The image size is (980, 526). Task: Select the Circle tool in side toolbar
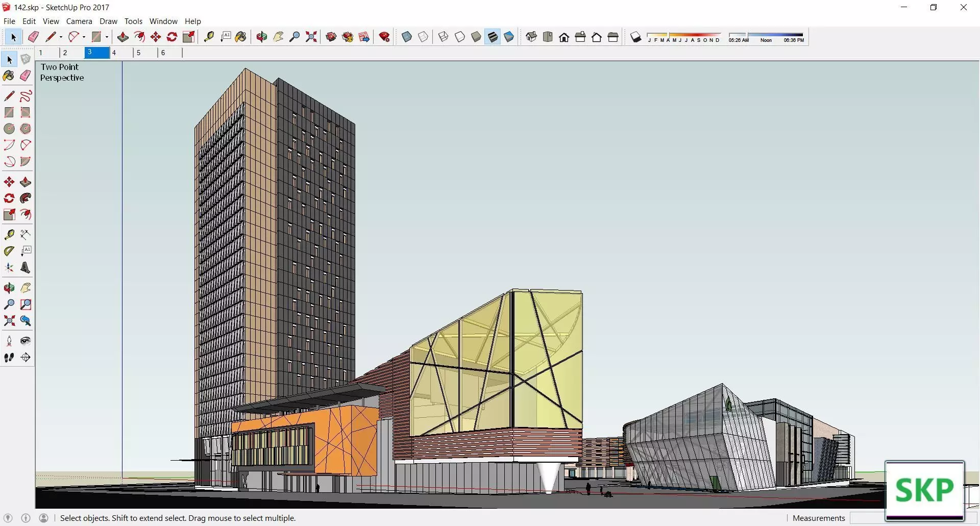9,129
